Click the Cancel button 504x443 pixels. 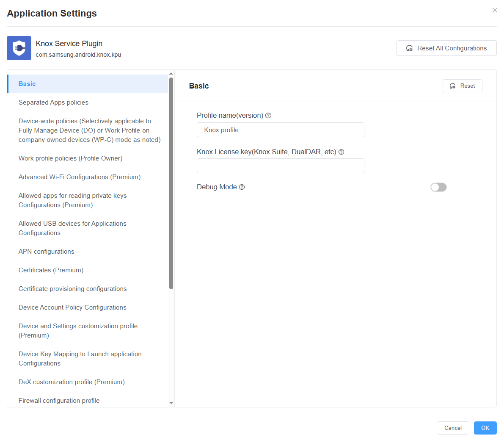453,428
